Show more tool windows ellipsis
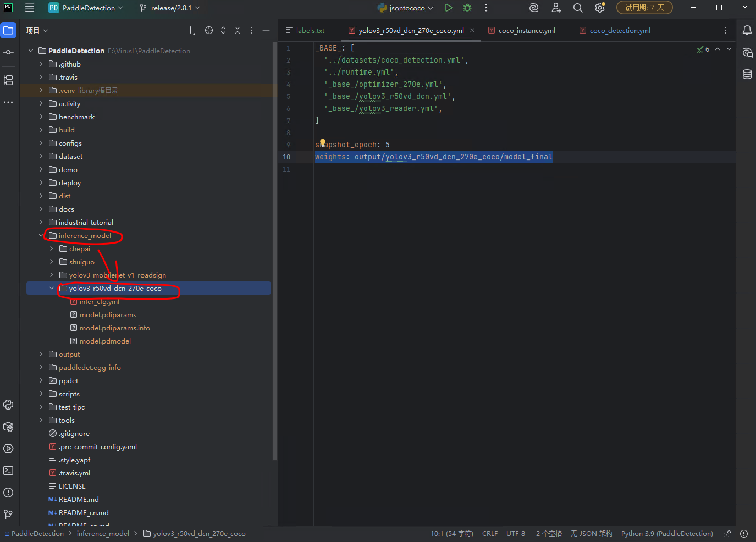756x542 pixels. click(x=8, y=102)
